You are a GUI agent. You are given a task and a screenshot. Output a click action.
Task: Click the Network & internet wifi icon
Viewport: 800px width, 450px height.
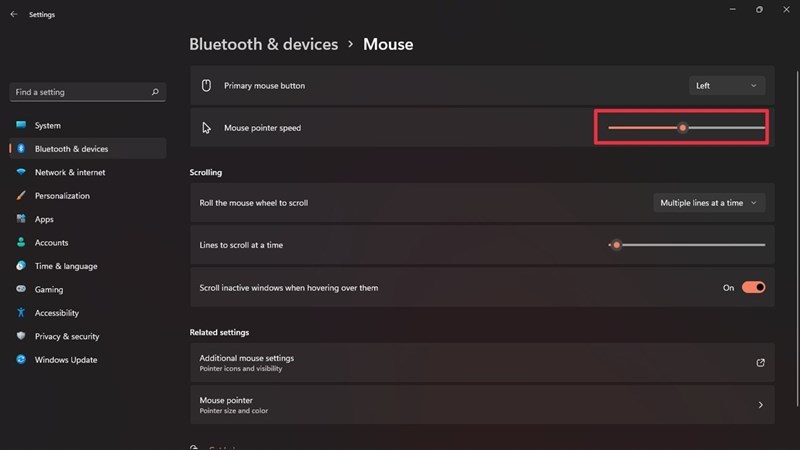coord(21,172)
